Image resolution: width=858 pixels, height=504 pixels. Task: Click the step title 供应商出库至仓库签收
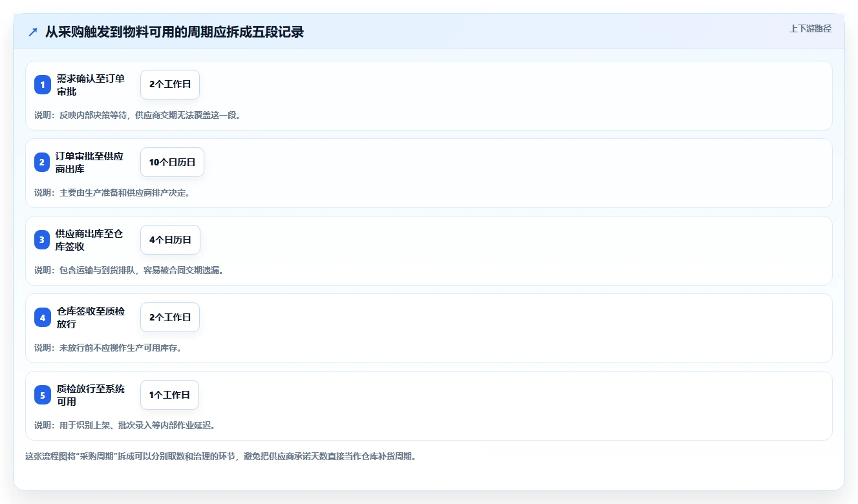pyautogui.click(x=89, y=240)
